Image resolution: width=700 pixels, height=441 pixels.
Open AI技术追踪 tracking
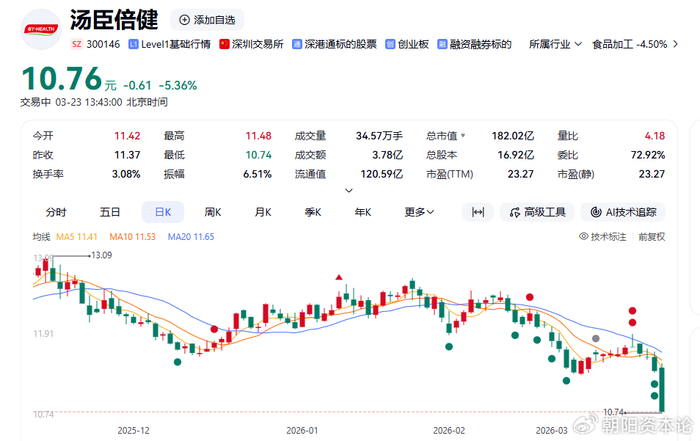click(x=623, y=212)
